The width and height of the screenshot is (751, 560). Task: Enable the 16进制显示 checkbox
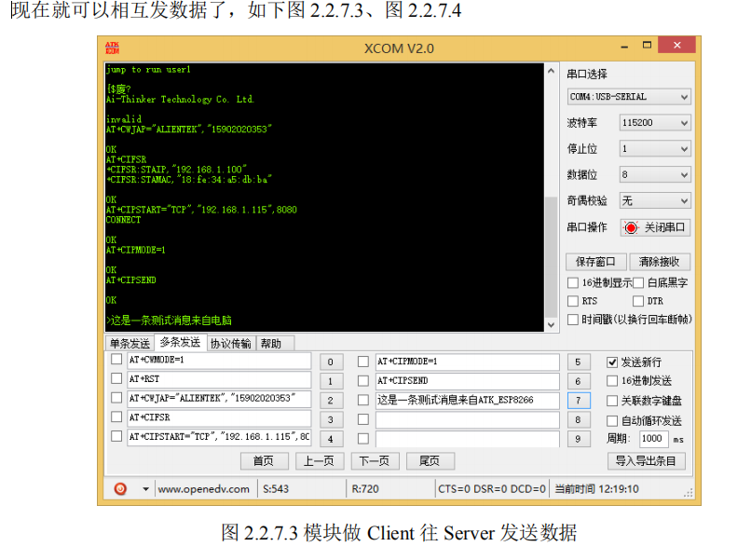573,282
